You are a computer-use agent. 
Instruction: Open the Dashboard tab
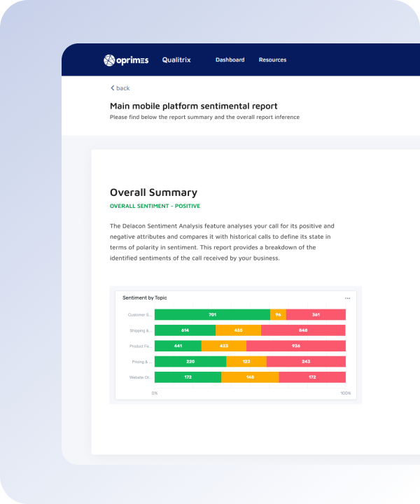(230, 60)
